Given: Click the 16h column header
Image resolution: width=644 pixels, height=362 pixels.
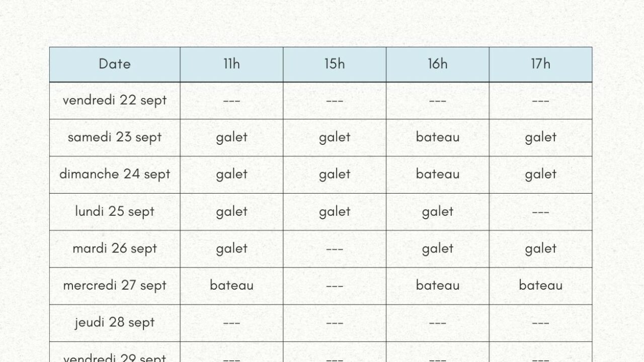Looking at the screenshot, I should coord(437,64).
